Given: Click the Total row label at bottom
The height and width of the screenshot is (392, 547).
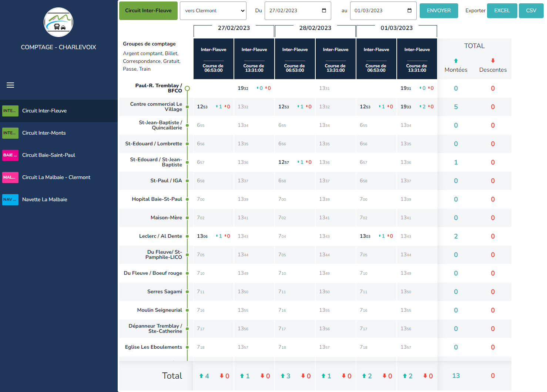Looking at the screenshot, I should tap(172, 376).
